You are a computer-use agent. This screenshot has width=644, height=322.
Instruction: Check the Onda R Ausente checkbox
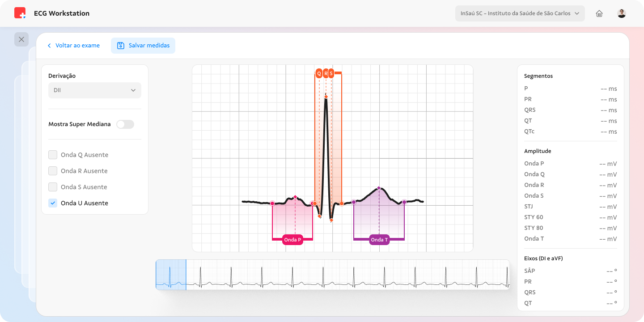(52, 170)
